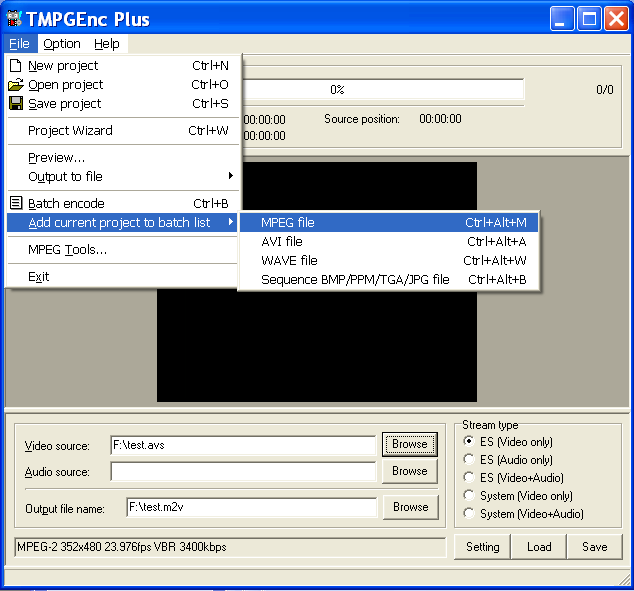The height and width of the screenshot is (591, 634).
Task: Click the TMPGEnc app icon in title bar
Action: pyautogui.click(x=14, y=18)
